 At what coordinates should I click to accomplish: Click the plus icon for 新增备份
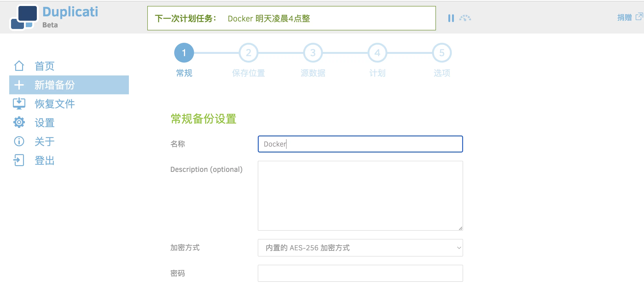[x=19, y=85]
